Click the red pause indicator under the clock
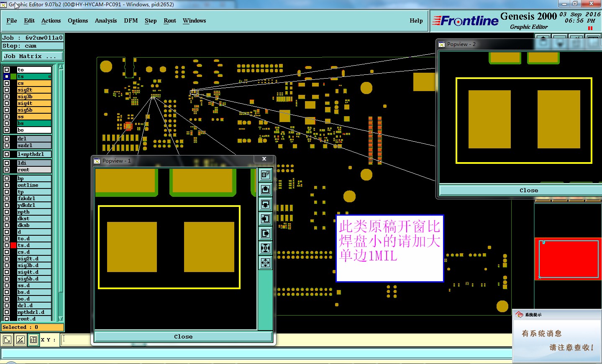 coord(590,28)
